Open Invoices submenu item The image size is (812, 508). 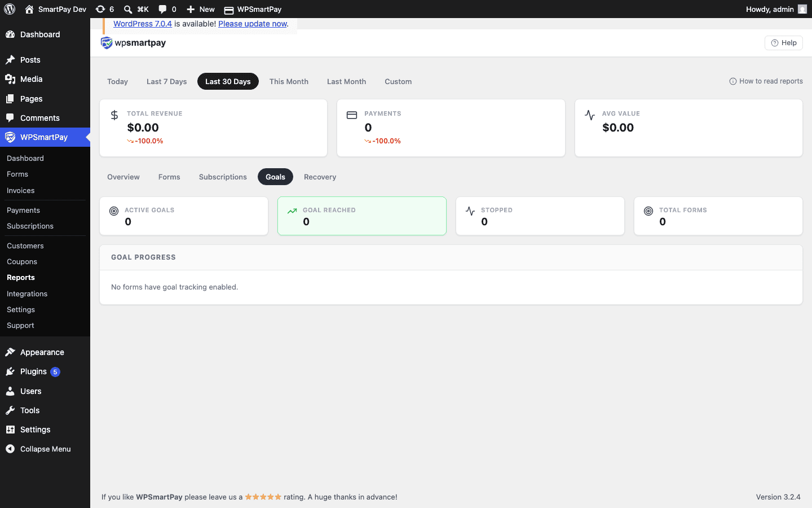21,191
